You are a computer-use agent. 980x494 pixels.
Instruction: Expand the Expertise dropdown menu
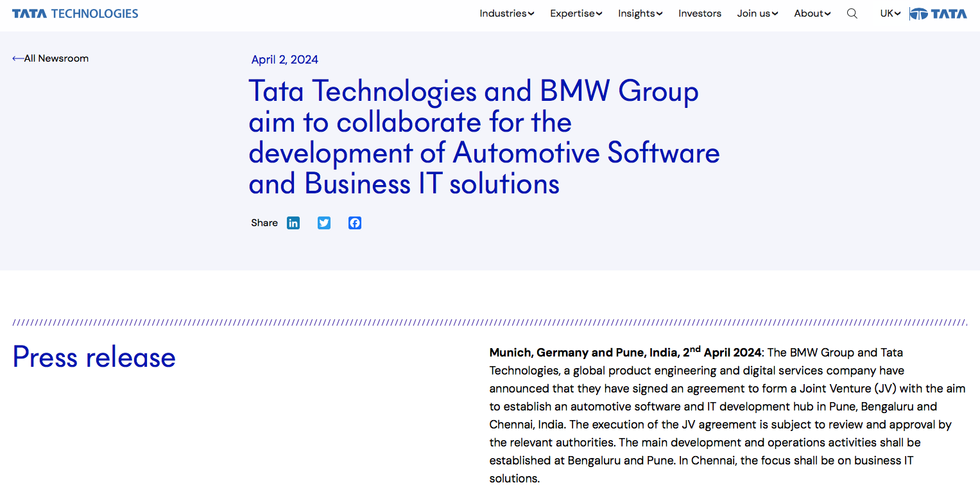pyautogui.click(x=576, y=13)
